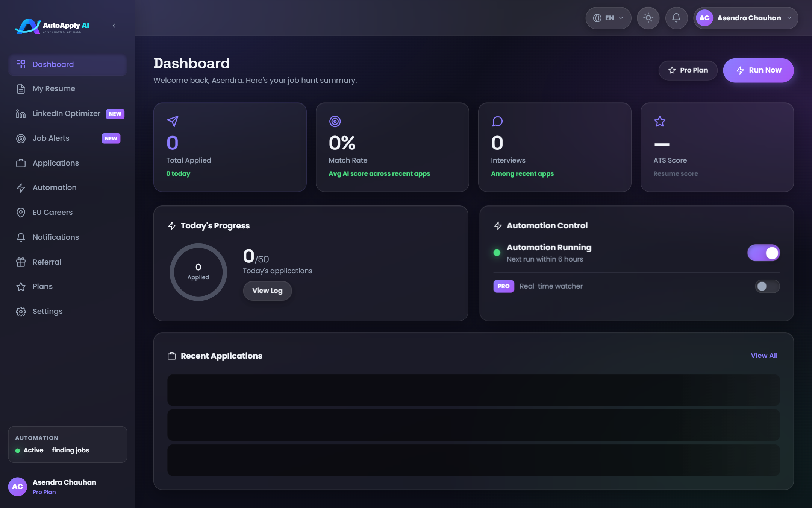Click the first Recent Applications placeholder row
The image size is (812, 508).
pos(473,390)
